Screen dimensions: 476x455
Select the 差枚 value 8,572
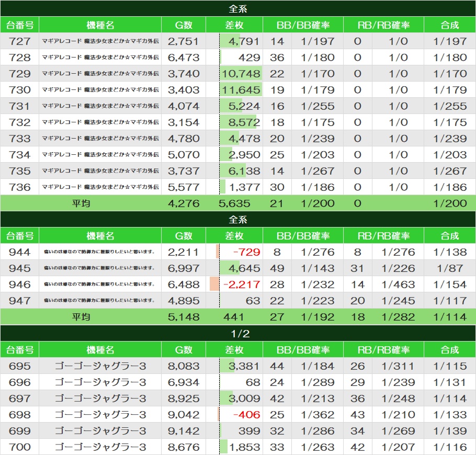244,122
